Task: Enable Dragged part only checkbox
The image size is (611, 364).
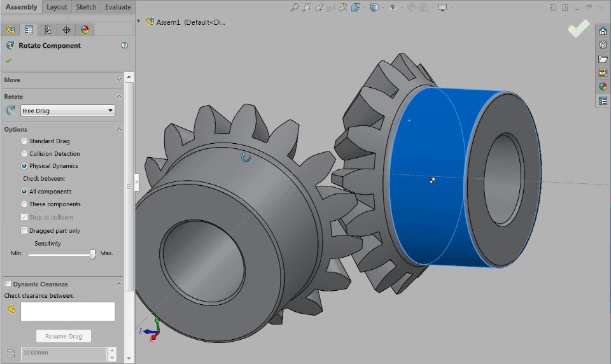Action: [24, 231]
